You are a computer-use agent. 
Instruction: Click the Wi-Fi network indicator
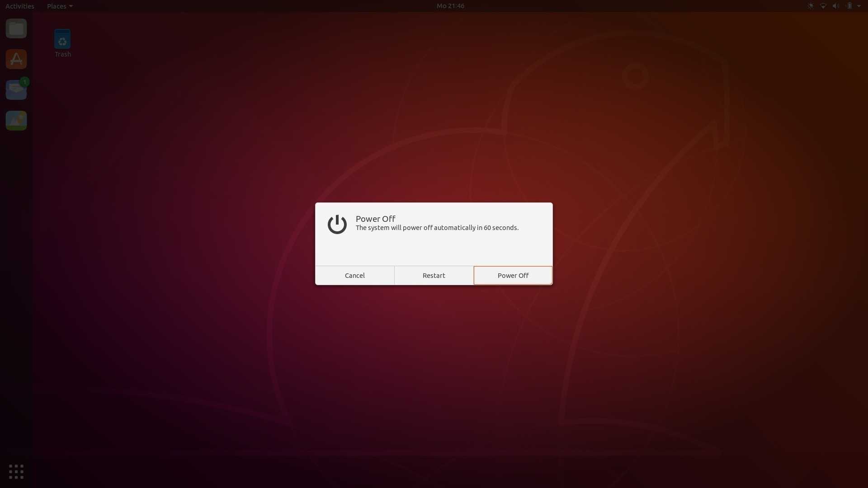(x=823, y=6)
